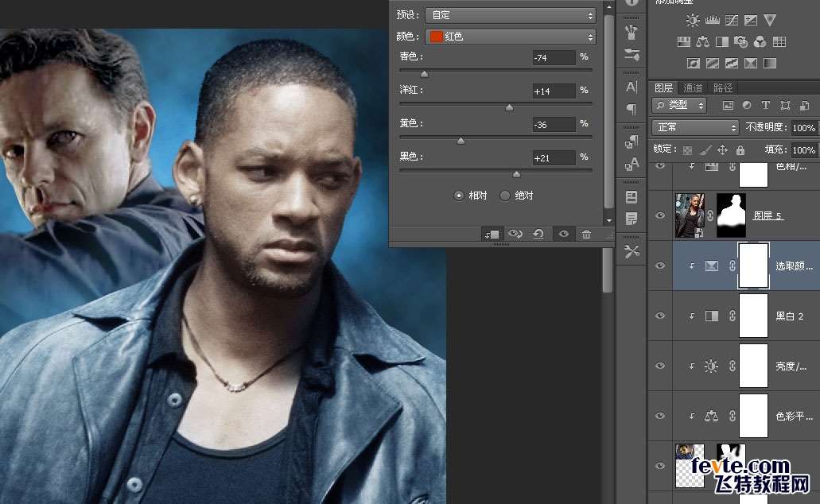The width and height of the screenshot is (820, 504).
Task: Add a Threshold adjustment layer
Action: point(732,64)
